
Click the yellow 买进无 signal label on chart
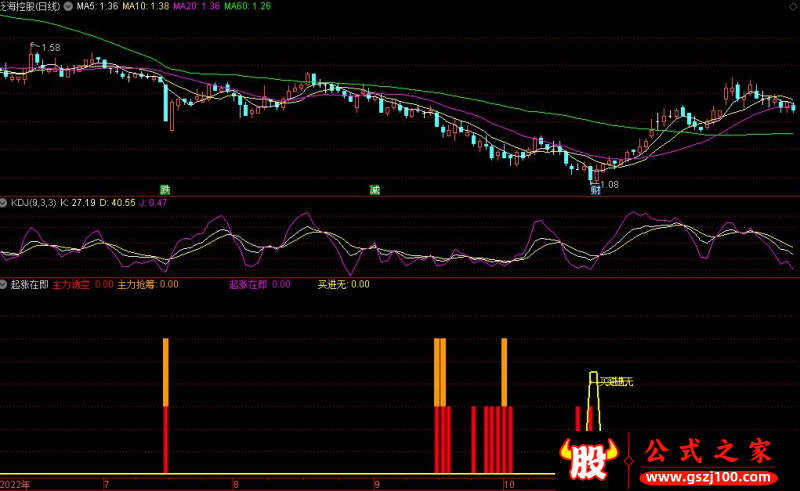click(x=616, y=382)
